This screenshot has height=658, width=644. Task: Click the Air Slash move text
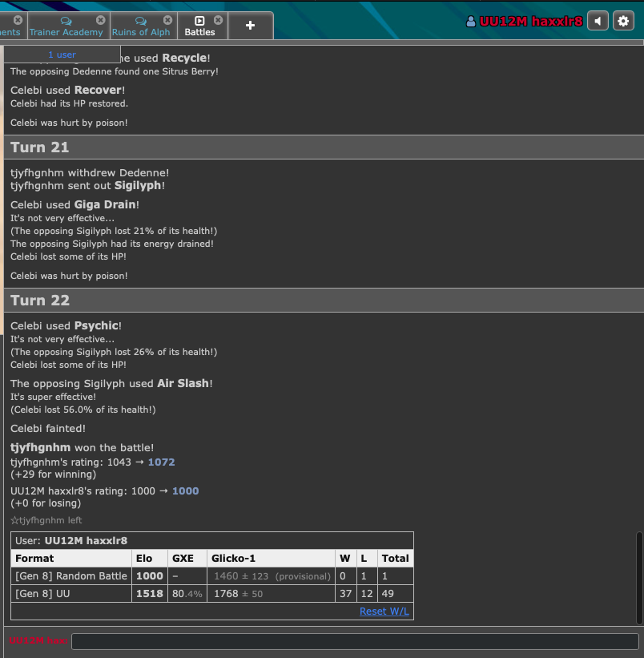tap(183, 384)
